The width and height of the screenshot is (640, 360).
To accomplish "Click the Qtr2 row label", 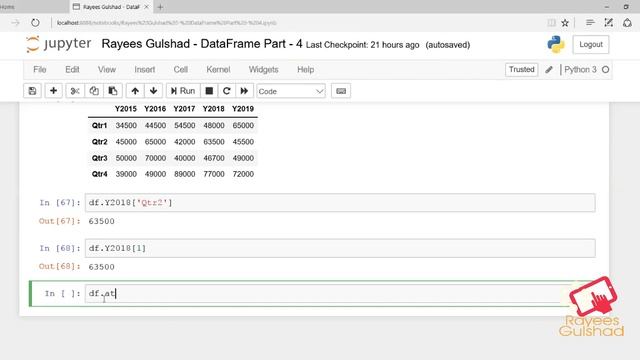I will (x=99, y=142).
